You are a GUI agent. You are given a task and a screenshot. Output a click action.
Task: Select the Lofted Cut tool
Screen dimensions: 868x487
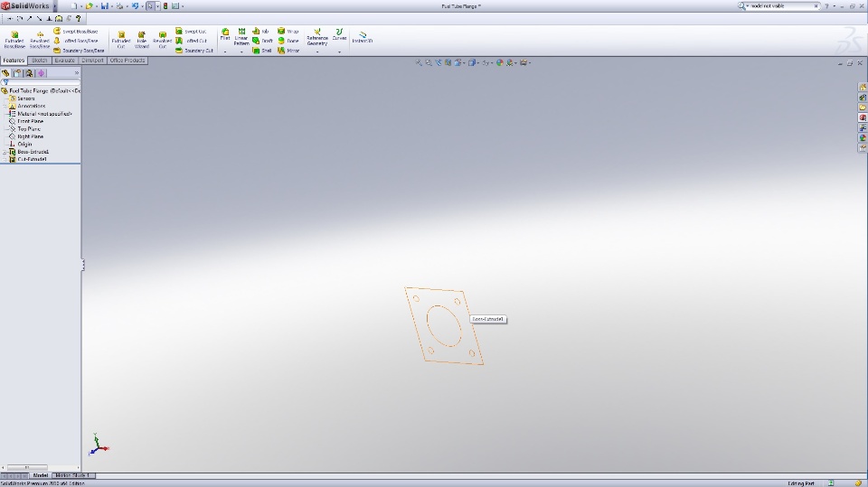point(191,41)
